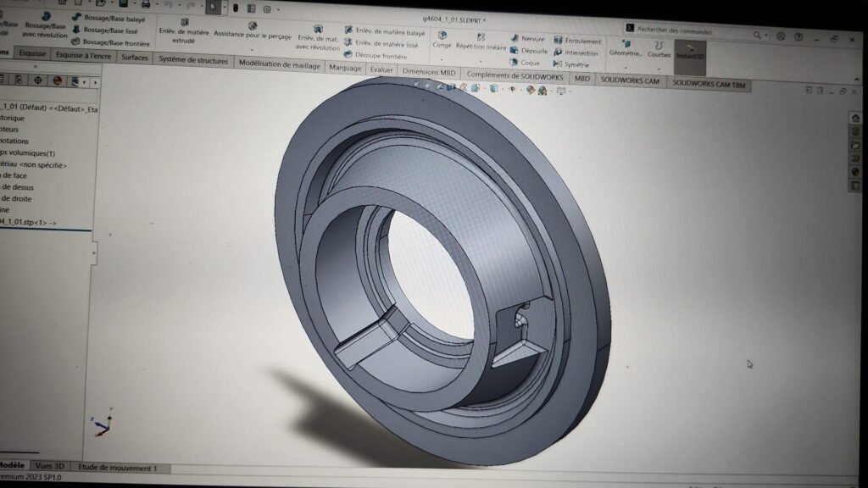868x488 pixels.
Task: Select the Congé fillet tool
Action: pos(442,40)
